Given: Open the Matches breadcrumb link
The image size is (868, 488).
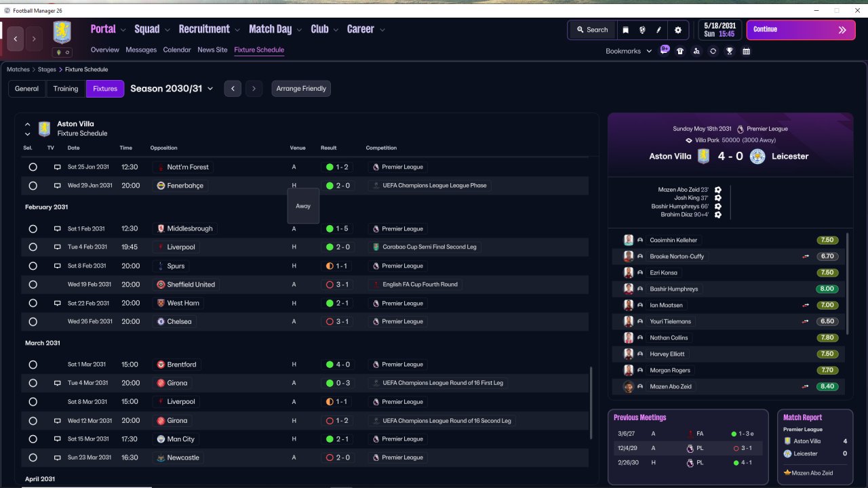Looking at the screenshot, I should [18, 69].
